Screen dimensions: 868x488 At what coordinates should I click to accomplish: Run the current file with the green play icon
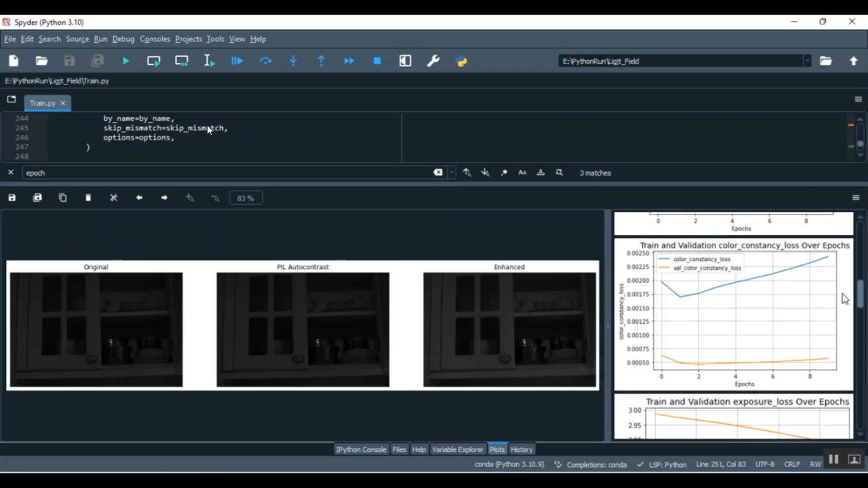[x=126, y=61]
